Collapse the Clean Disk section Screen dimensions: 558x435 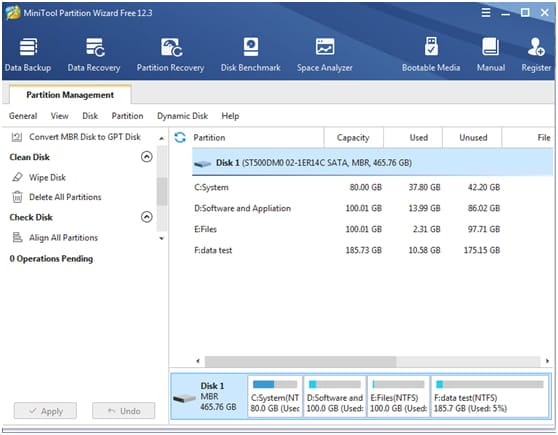point(147,157)
